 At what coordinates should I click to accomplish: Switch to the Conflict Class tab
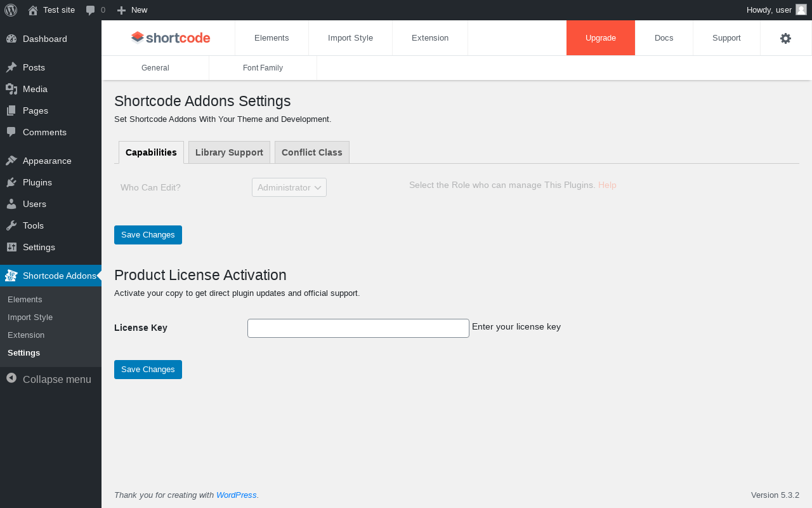click(312, 152)
